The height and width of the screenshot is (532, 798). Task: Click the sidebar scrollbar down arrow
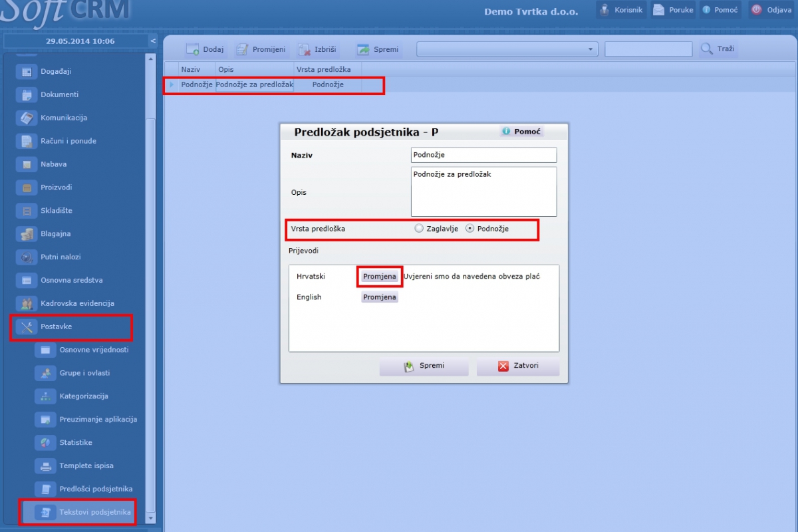click(151, 518)
